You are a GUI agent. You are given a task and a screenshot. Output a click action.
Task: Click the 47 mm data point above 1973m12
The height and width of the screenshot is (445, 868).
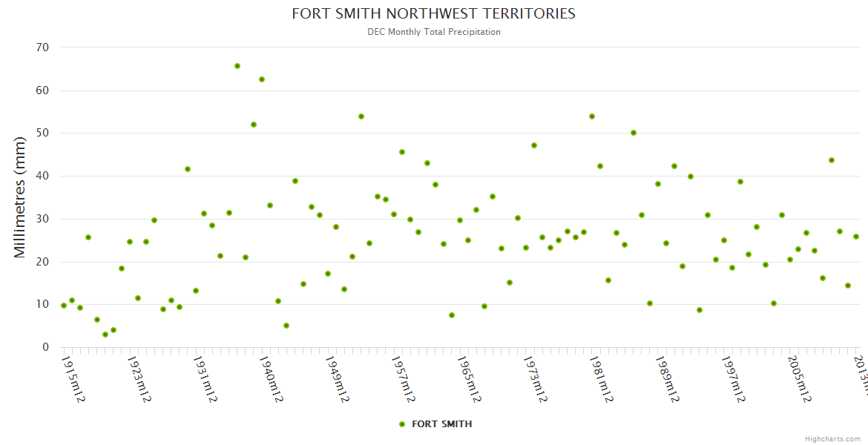tap(534, 145)
